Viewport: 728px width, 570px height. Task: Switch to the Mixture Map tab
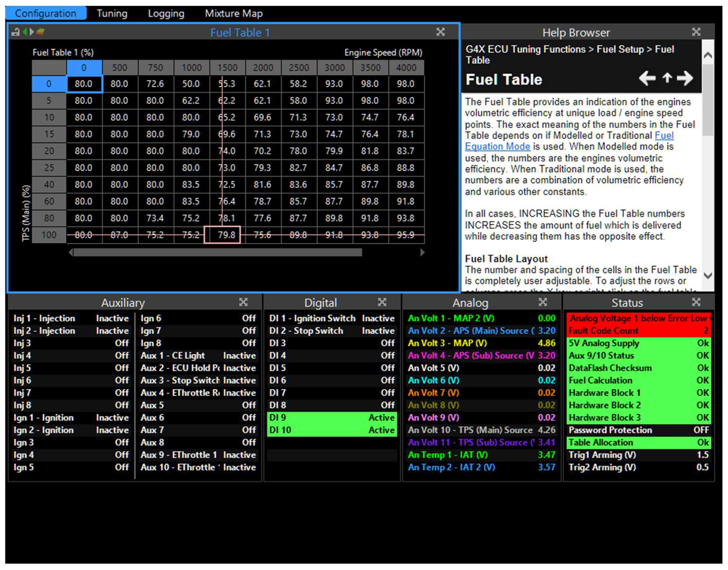[x=234, y=13]
